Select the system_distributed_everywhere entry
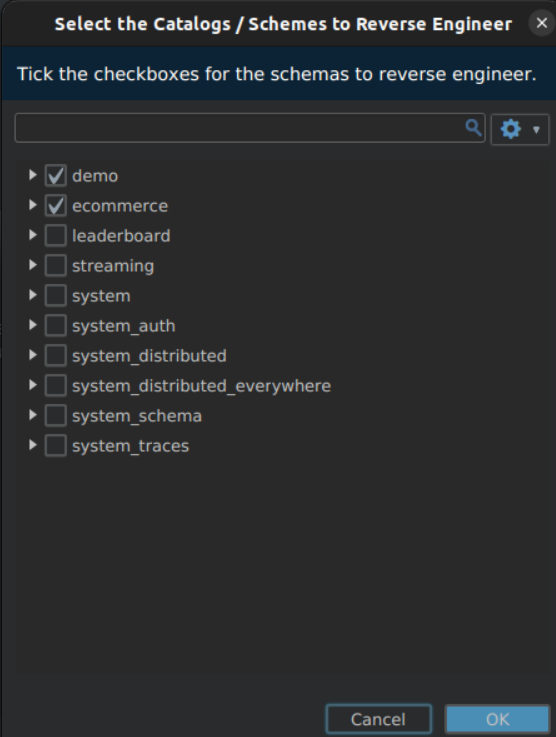556x737 pixels. click(201, 386)
